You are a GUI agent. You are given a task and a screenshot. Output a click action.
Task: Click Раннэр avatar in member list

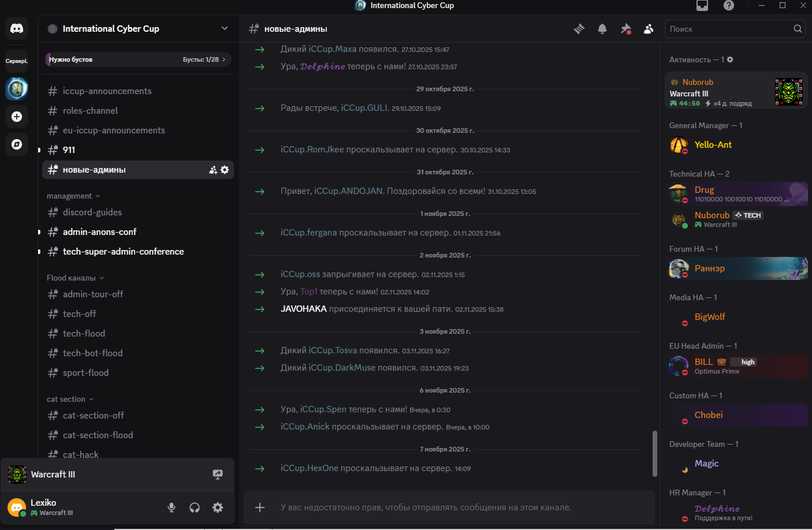click(679, 268)
